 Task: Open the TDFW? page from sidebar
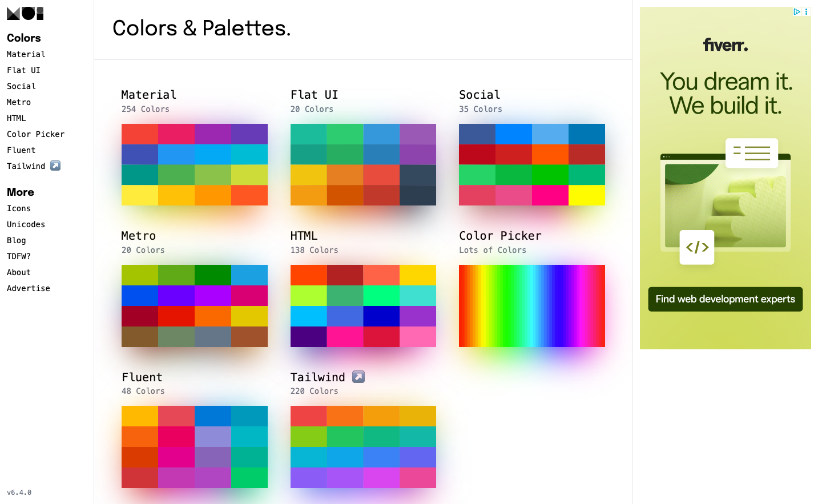(19, 256)
